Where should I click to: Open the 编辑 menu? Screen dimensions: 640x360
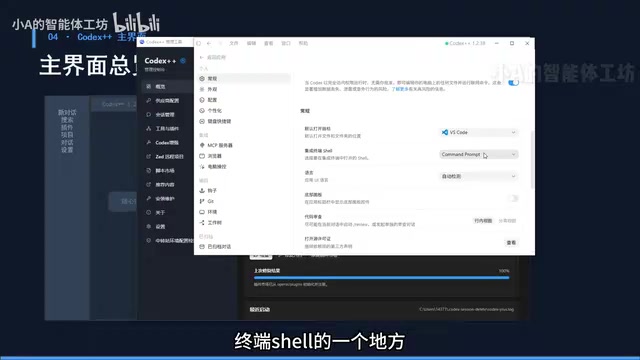point(251,43)
